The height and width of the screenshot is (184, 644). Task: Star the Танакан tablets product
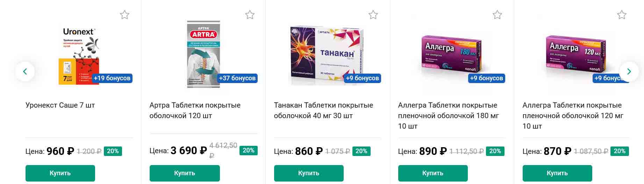click(x=373, y=15)
